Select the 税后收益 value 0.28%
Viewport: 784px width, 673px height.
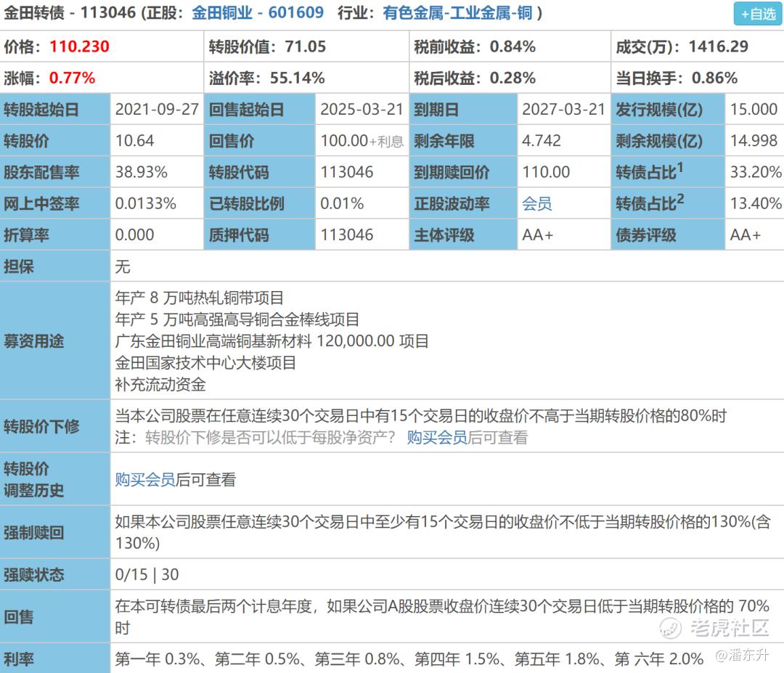pyautogui.click(x=513, y=78)
